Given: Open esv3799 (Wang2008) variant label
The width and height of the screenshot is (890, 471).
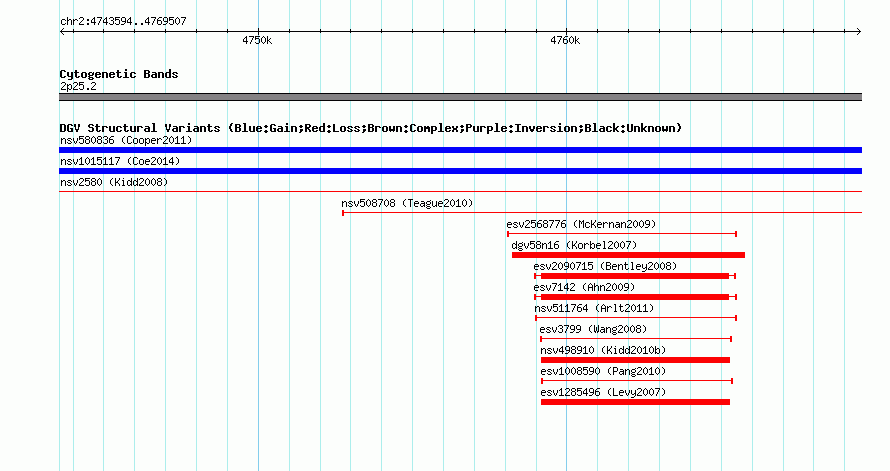Looking at the screenshot, I should 593,329.
